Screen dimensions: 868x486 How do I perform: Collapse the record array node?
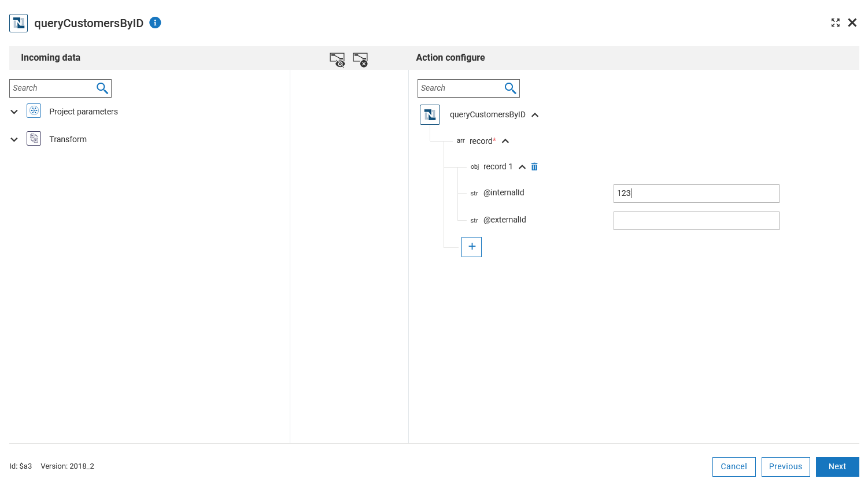(x=505, y=140)
